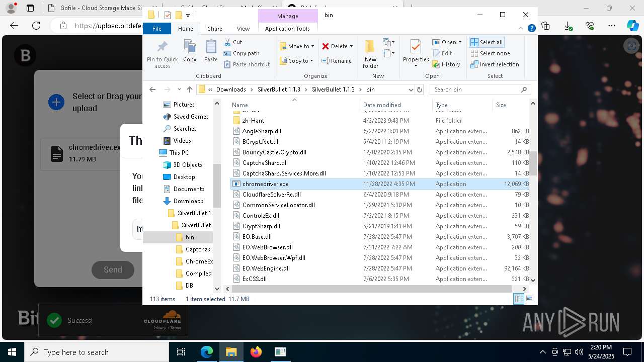The width and height of the screenshot is (644, 362).
Task: Click the horizontal scrollbar in file list
Action: tap(372, 289)
